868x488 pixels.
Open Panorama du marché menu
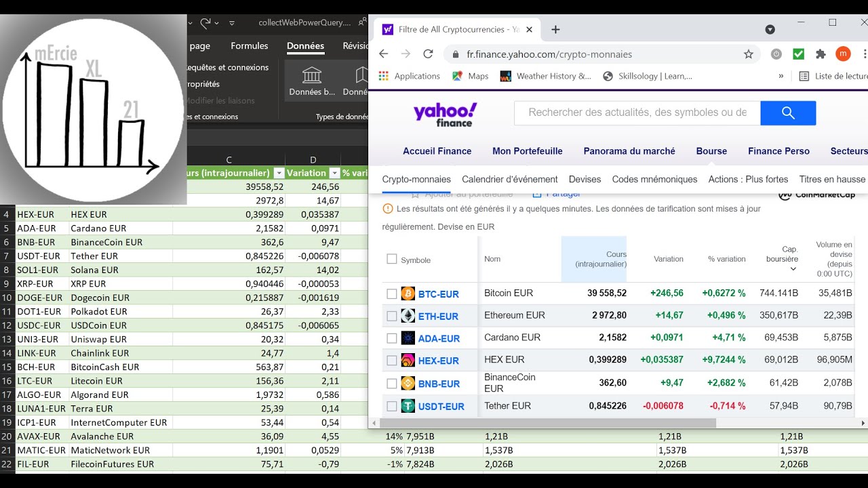point(629,151)
